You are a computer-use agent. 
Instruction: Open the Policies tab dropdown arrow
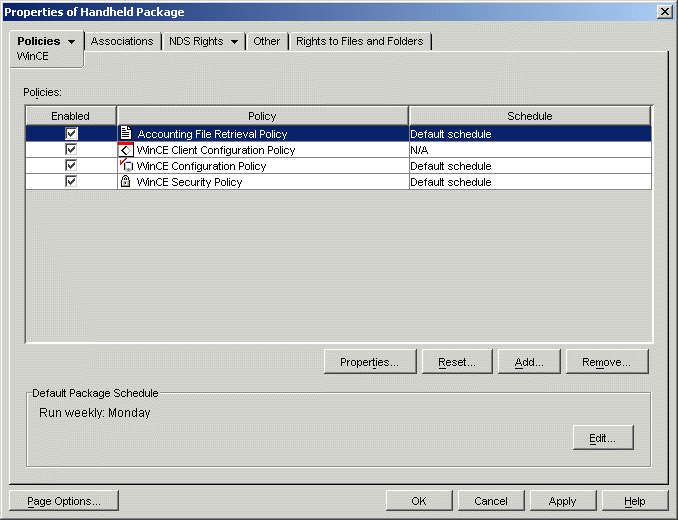tap(71, 42)
